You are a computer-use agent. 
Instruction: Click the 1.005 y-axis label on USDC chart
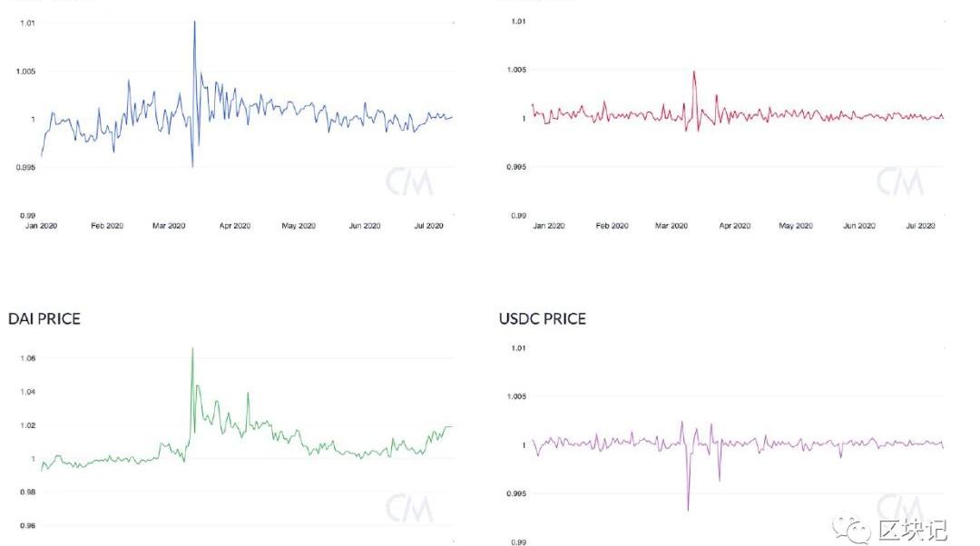point(516,396)
